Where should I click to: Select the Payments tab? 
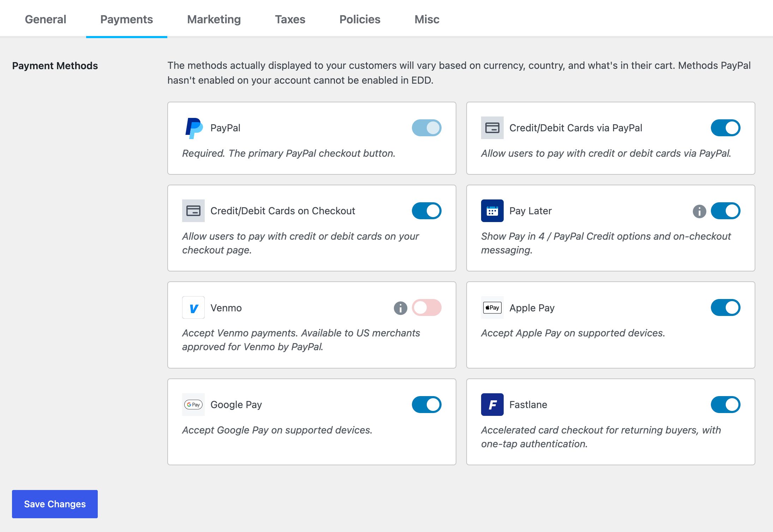(x=127, y=19)
